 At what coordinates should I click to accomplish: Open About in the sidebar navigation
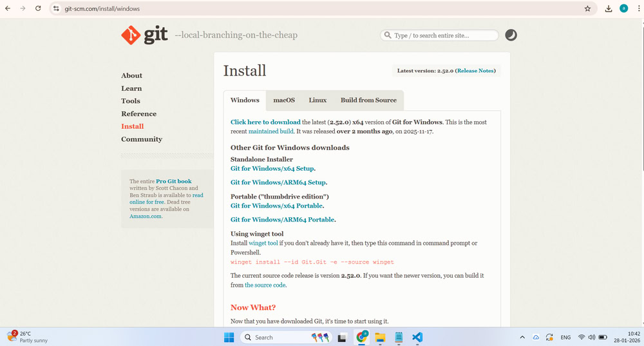[131, 75]
